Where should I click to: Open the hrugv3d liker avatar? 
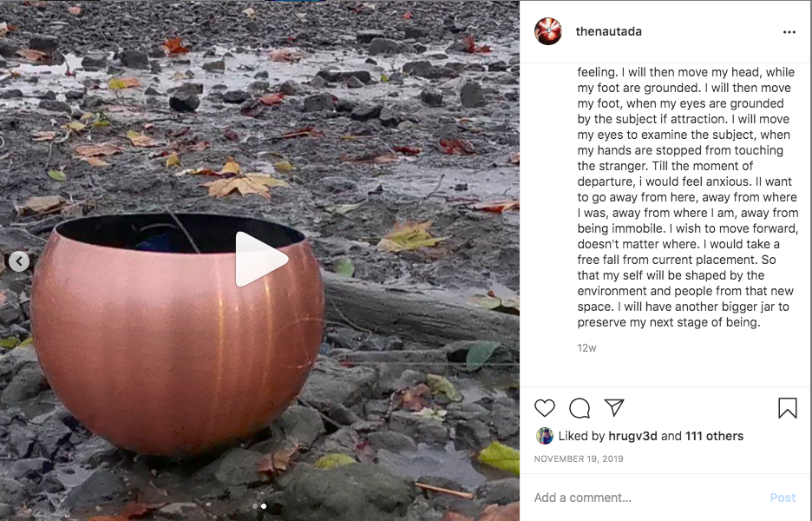(544, 436)
